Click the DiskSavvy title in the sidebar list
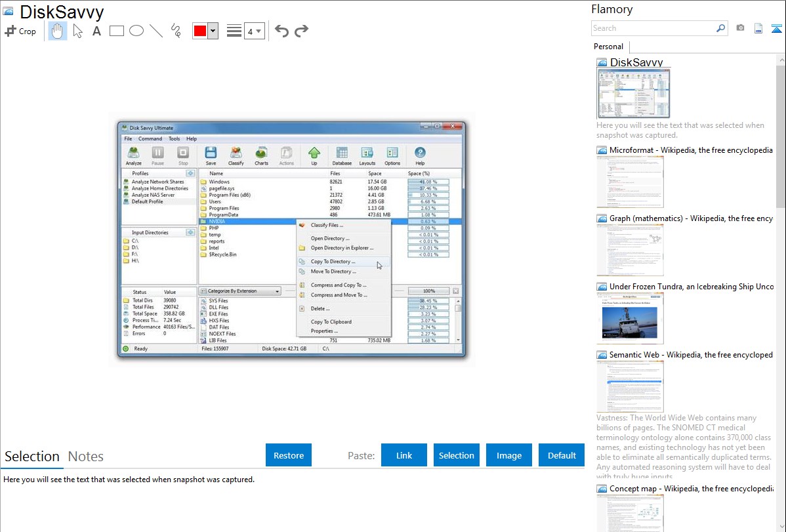Viewport: 786px width, 532px height. 636,62
